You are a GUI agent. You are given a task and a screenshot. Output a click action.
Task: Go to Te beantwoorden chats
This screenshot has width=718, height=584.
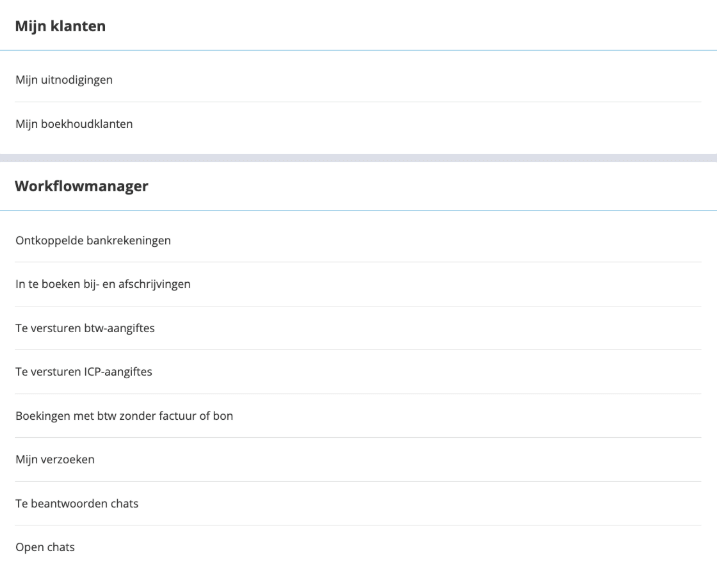coord(77,503)
